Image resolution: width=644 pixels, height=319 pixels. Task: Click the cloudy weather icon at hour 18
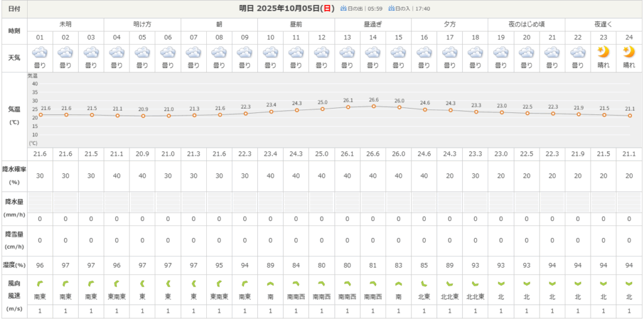pyautogui.click(x=475, y=53)
